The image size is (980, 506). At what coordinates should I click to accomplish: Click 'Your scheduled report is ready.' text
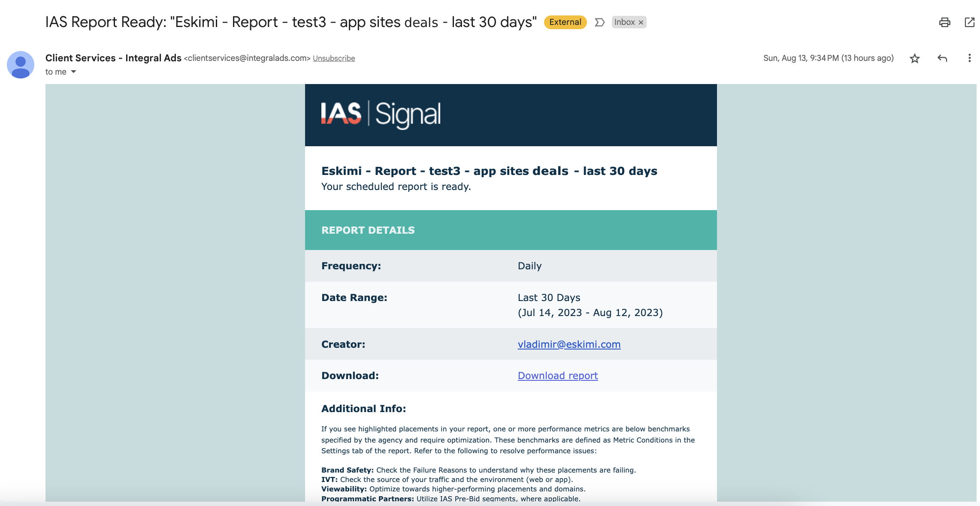[x=396, y=187]
